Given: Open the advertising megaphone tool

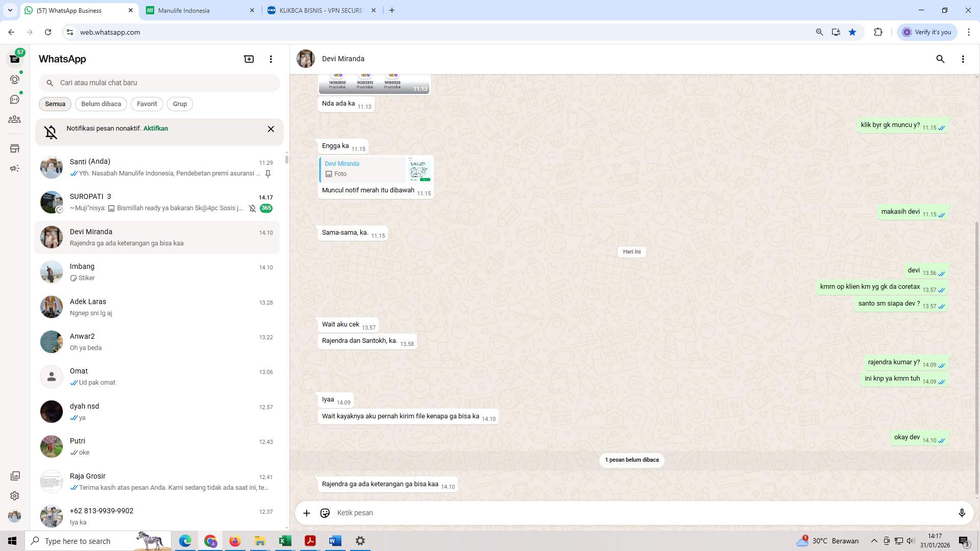Looking at the screenshot, I should click(15, 168).
